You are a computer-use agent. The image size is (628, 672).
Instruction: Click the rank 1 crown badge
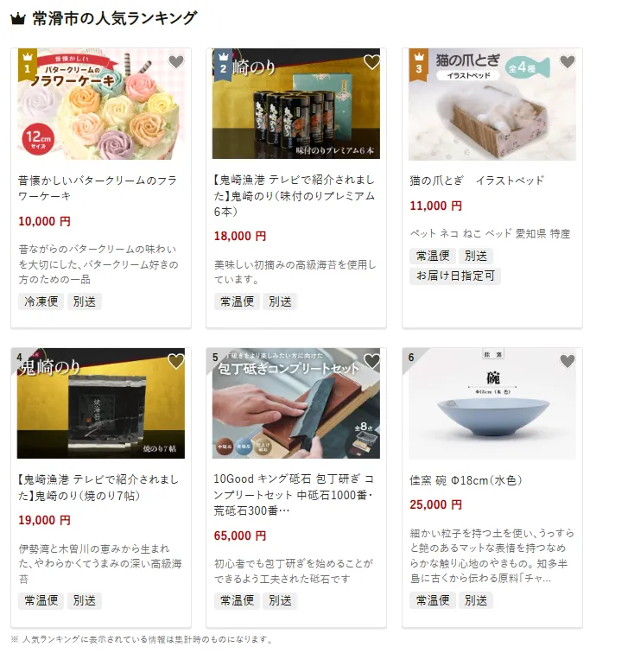point(28,65)
